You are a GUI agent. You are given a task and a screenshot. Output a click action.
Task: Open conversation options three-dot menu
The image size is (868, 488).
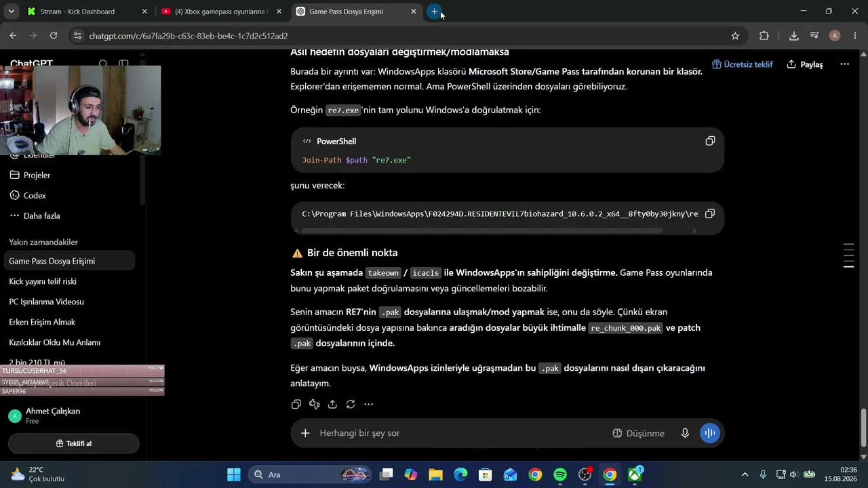pyautogui.click(x=844, y=64)
